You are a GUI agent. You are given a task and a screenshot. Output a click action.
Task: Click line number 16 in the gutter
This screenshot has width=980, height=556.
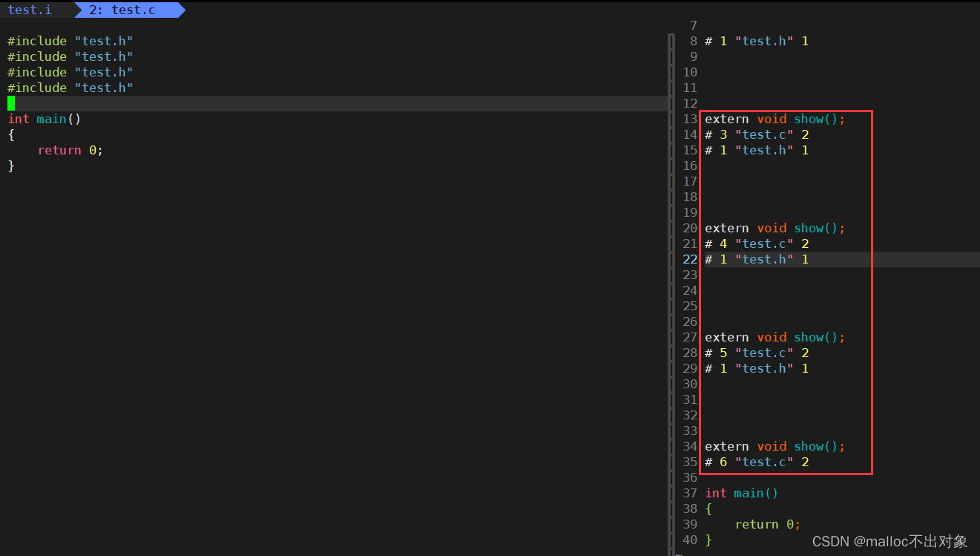pyautogui.click(x=690, y=166)
